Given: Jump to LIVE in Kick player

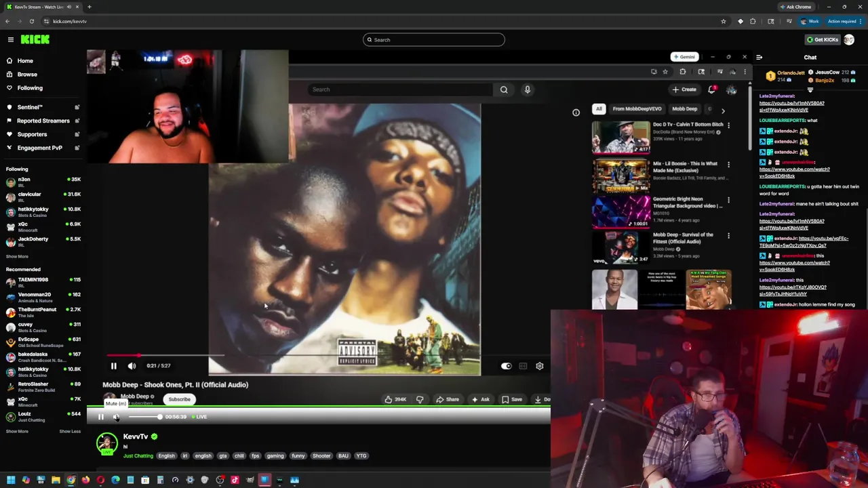Looking at the screenshot, I should [199, 417].
